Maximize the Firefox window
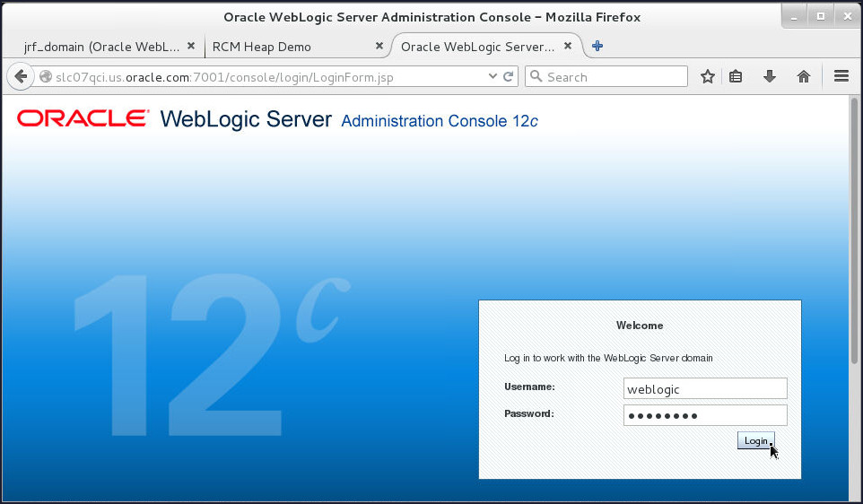Image resolution: width=863 pixels, height=504 pixels. pos(821,16)
